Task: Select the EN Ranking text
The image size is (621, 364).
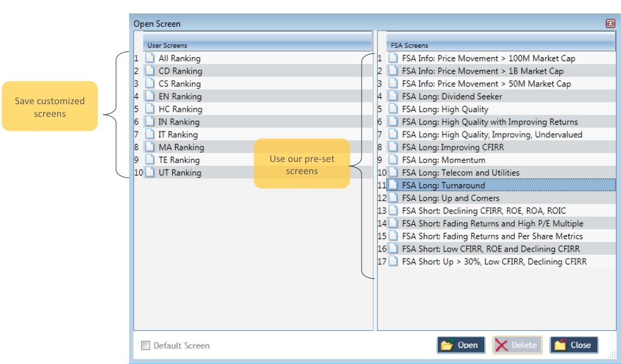Action: (180, 97)
